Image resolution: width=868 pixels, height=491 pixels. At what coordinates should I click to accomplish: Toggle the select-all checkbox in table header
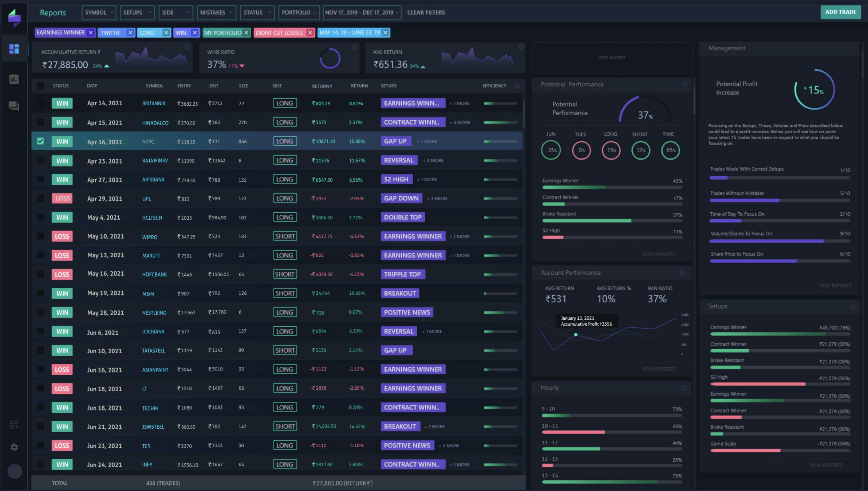pyautogui.click(x=40, y=86)
